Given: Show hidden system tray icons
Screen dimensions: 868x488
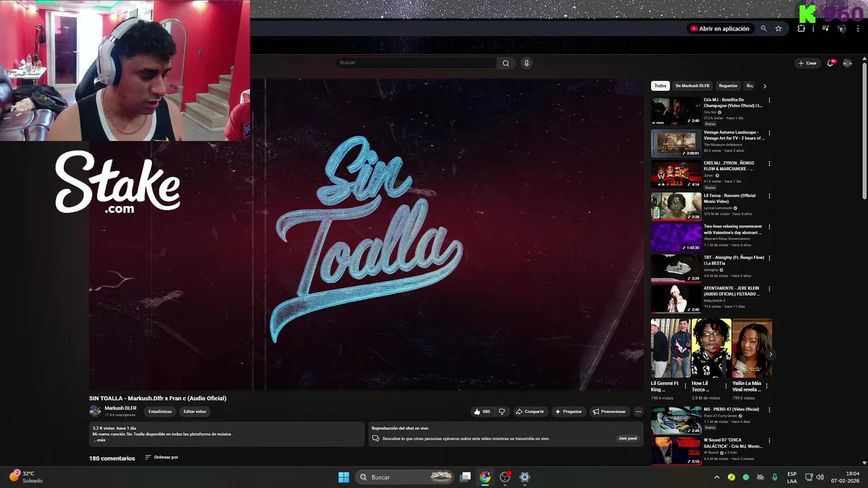Looking at the screenshot, I should coord(717,477).
